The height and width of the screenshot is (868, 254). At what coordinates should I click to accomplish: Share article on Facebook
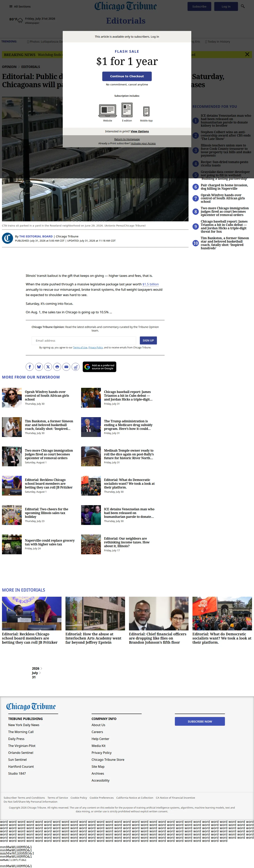pos(30,367)
